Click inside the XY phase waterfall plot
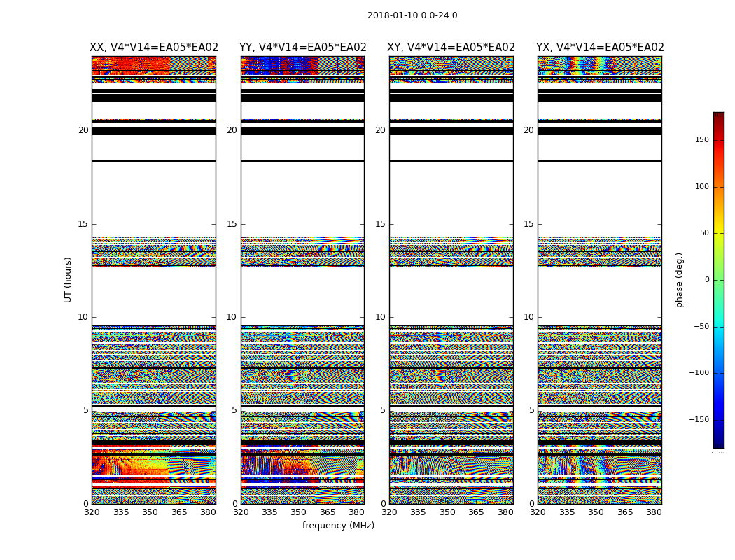This screenshot has width=735, height=560. (451, 280)
